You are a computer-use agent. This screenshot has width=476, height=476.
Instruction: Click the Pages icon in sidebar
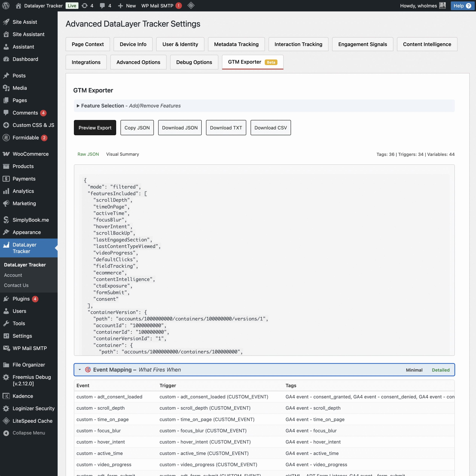[6, 100]
